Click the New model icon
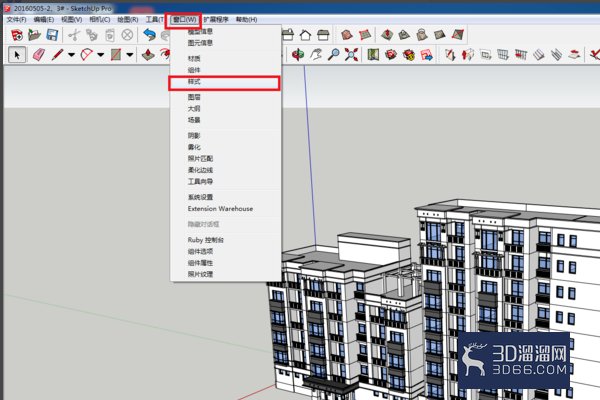The image size is (600, 400). tap(16, 35)
